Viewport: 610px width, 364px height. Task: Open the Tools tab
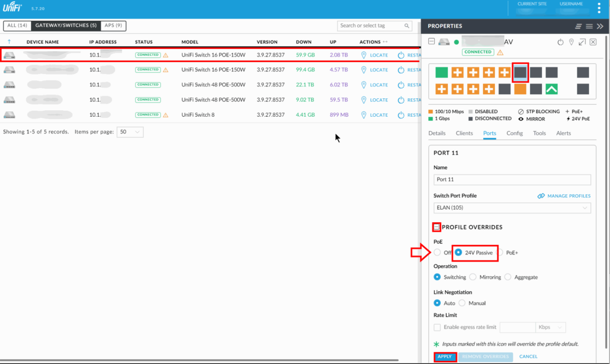pos(539,133)
